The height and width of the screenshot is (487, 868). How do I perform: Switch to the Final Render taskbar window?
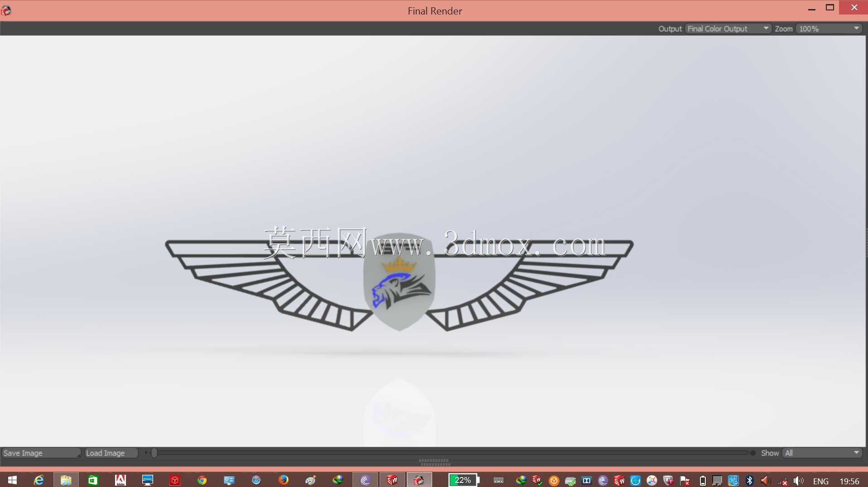[x=419, y=480]
